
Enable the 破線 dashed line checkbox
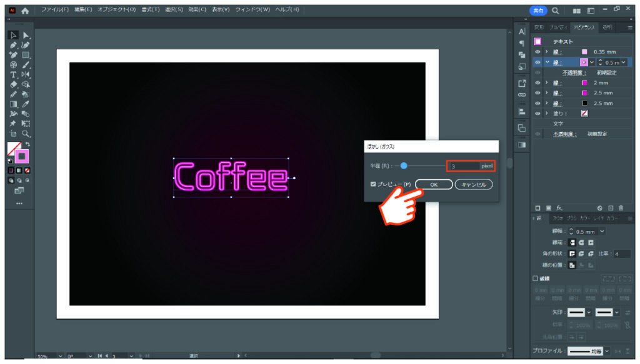tap(535, 278)
